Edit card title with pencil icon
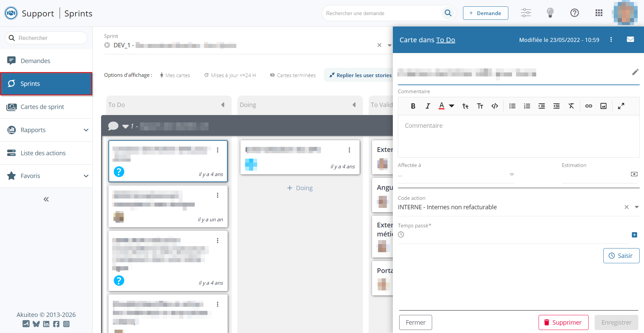644x333 pixels. coord(635,72)
